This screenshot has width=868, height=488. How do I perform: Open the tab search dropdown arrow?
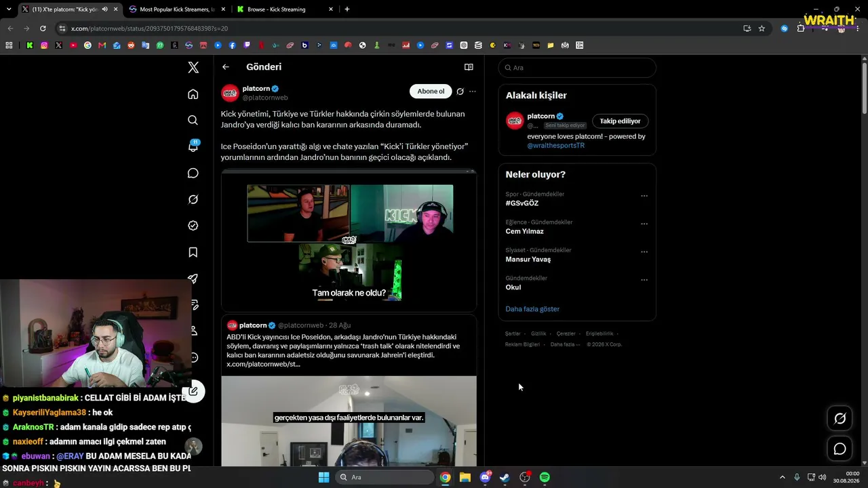click(x=7, y=9)
